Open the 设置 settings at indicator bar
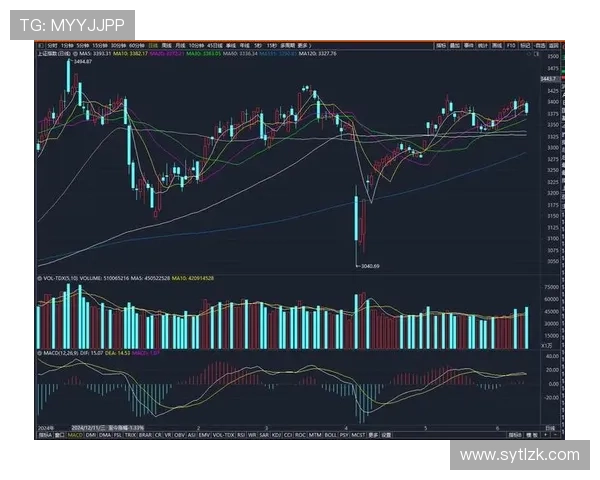 tap(386, 435)
